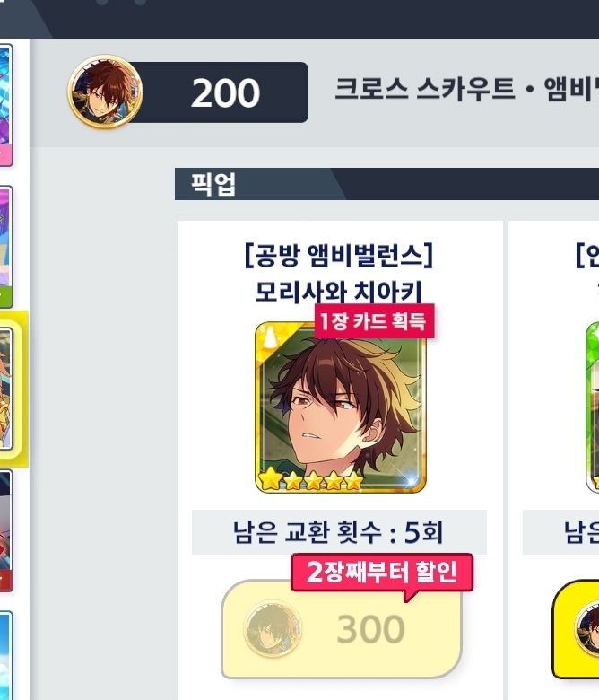Image resolution: width=599 pixels, height=700 pixels.
Task: Open the green-framed card at right edge
Action: (593, 407)
